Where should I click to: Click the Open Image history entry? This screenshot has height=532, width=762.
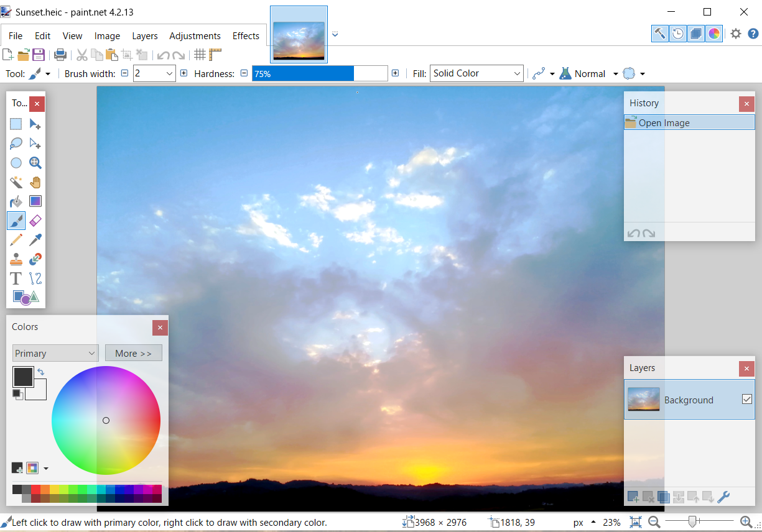[664, 123]
